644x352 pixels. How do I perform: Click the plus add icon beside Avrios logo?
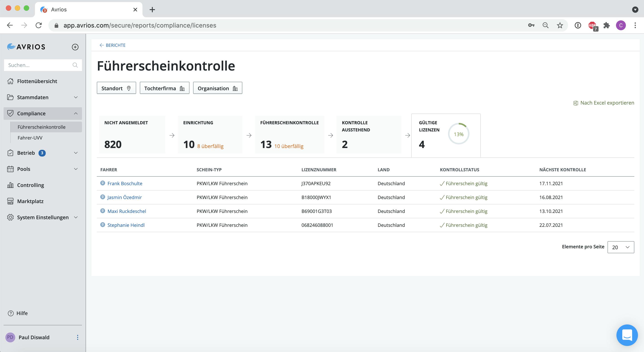(75, 47)
